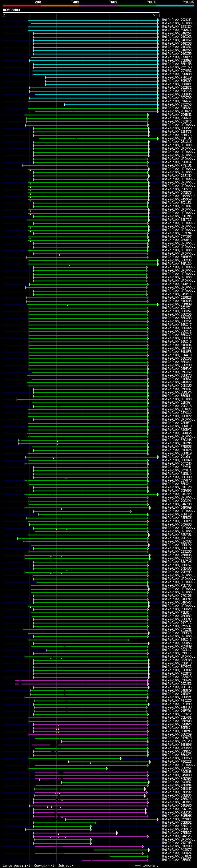197x868 pixels.
Task: Open hit UniRef100_Q86C23
Action: (x=177, y=799)
